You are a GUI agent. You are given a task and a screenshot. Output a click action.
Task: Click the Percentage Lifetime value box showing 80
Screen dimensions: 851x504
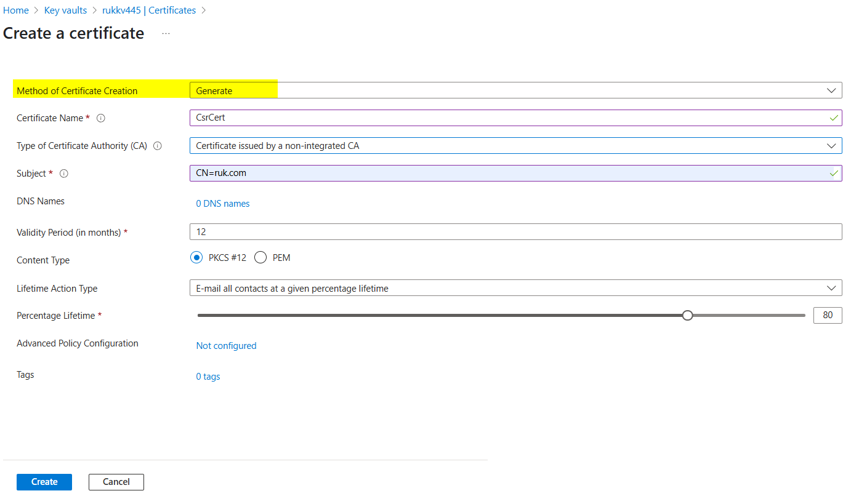pyautogui.click(x=828, y=315)
